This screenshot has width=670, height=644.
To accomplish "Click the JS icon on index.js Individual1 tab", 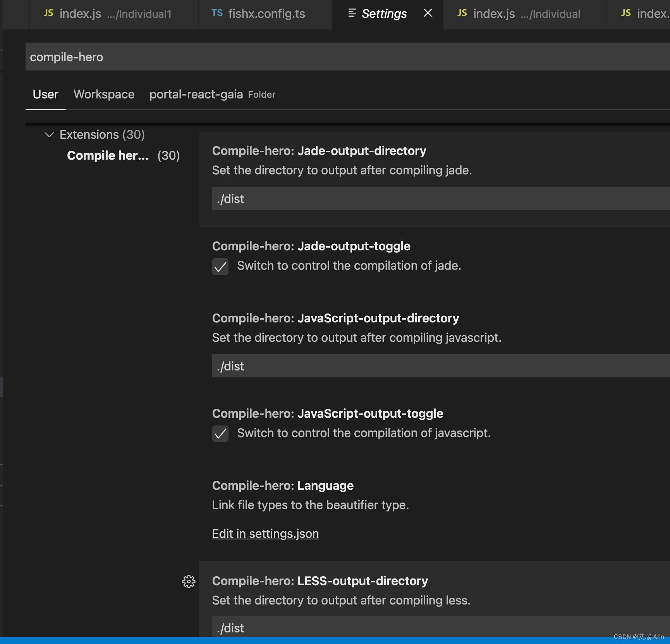I will click(48, 13).
